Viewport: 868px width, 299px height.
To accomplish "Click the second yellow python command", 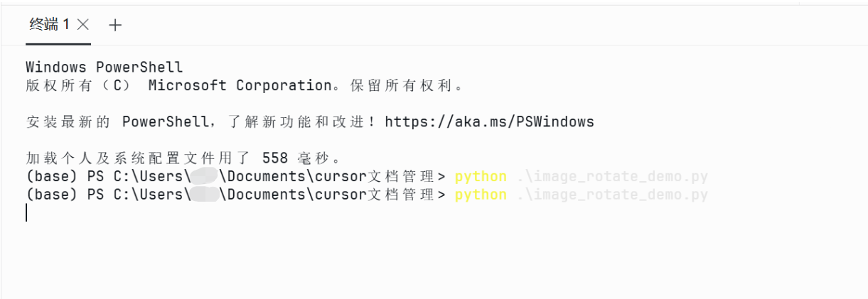I will point(481,195).
